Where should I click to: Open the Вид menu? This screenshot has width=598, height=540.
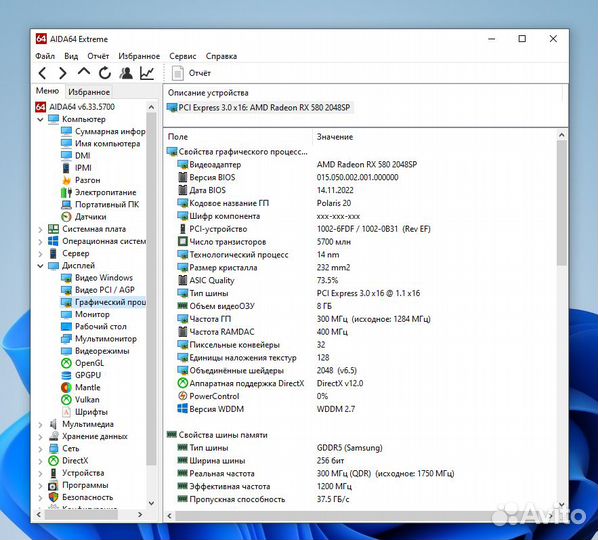coord(71,56)
